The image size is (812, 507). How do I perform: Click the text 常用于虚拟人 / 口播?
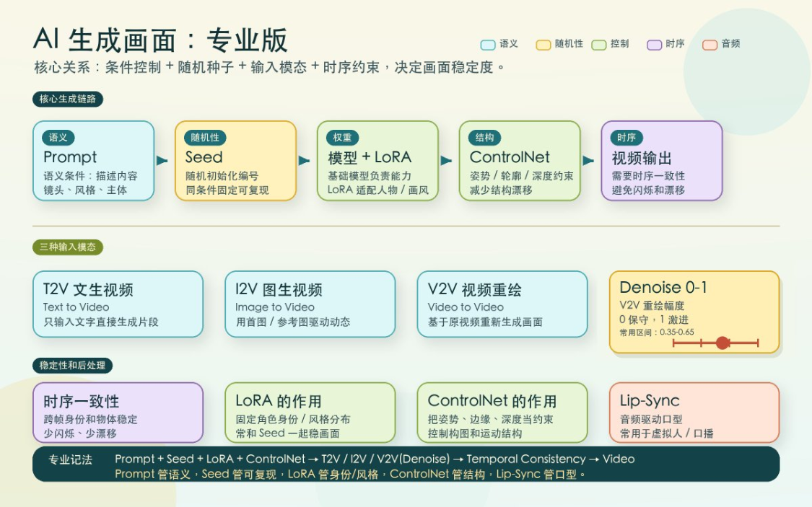pos(666,433)
